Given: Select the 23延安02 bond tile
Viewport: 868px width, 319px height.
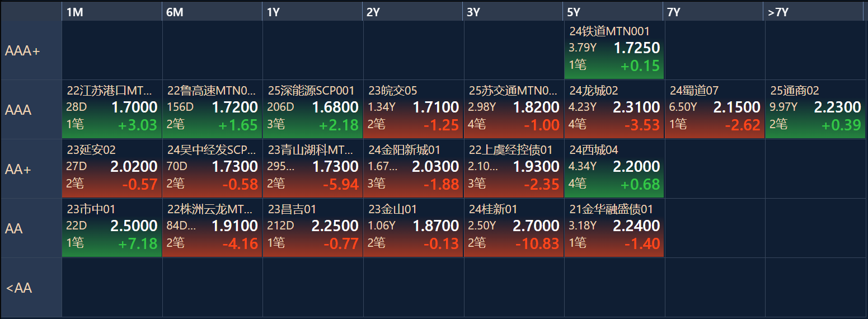Looking at the screenshot, I should point(112,169).
